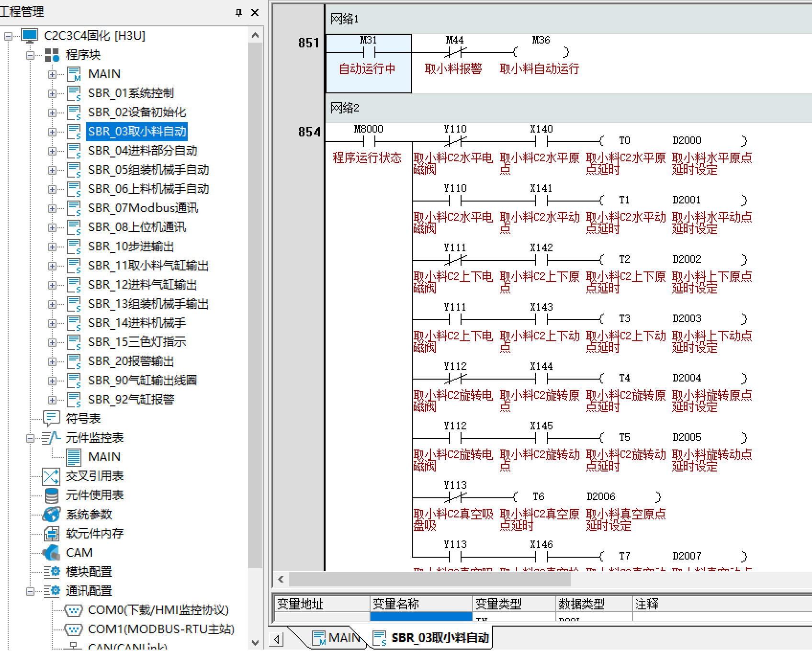Select the M31 自动运行中 contact cell
Viewport: 812px width, 651px height.
[368, 63]
